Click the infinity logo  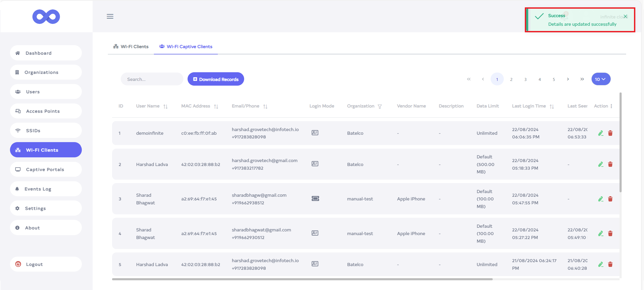coord(46,17)
